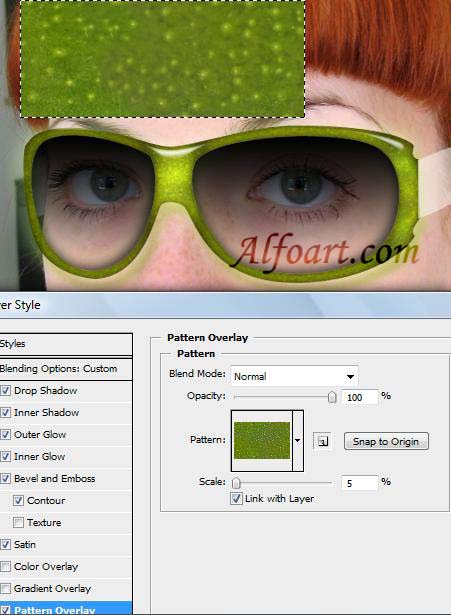Select the Inner Glow effect row
This screenshot has height=615, width=451.
[x=66, y=457]
